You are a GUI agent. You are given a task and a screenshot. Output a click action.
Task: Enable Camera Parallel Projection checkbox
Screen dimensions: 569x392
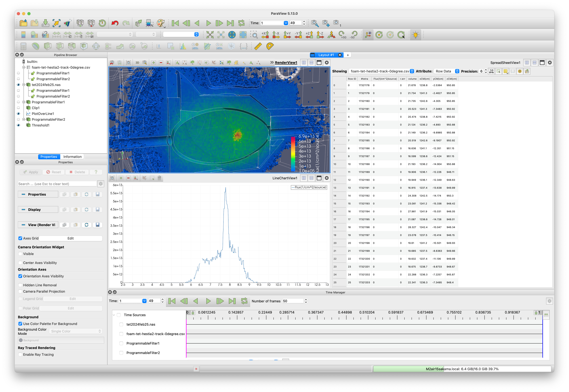point(20,291)
